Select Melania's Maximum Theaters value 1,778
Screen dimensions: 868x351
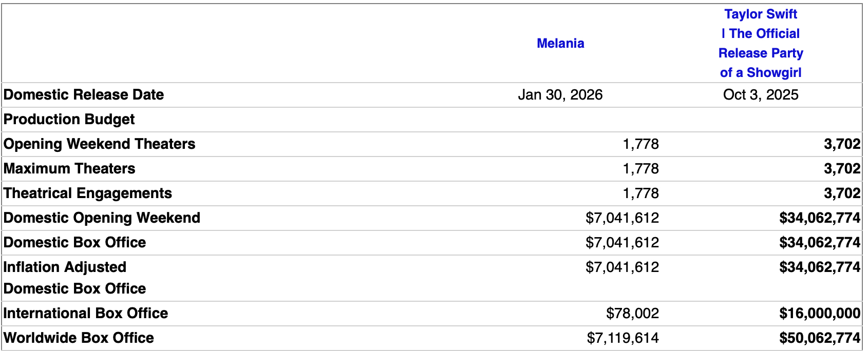[640, 169]
